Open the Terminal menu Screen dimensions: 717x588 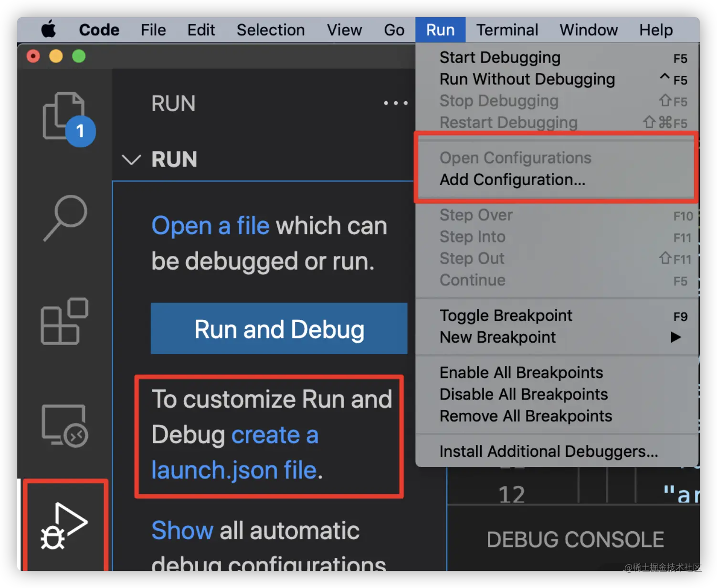[507, 30]
